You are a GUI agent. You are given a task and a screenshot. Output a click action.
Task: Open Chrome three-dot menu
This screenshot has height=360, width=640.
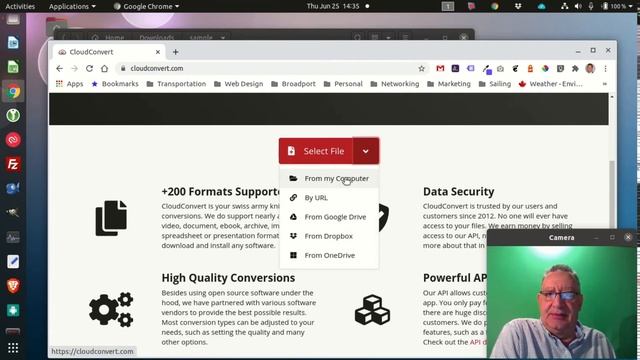(605, 69)
